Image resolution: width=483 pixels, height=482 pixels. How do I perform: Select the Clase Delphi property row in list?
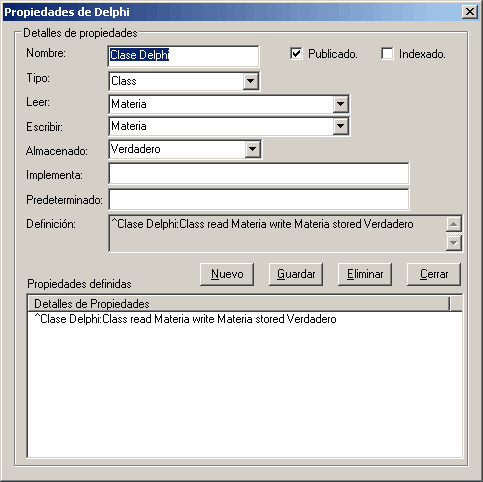click(x=185, y=319)
